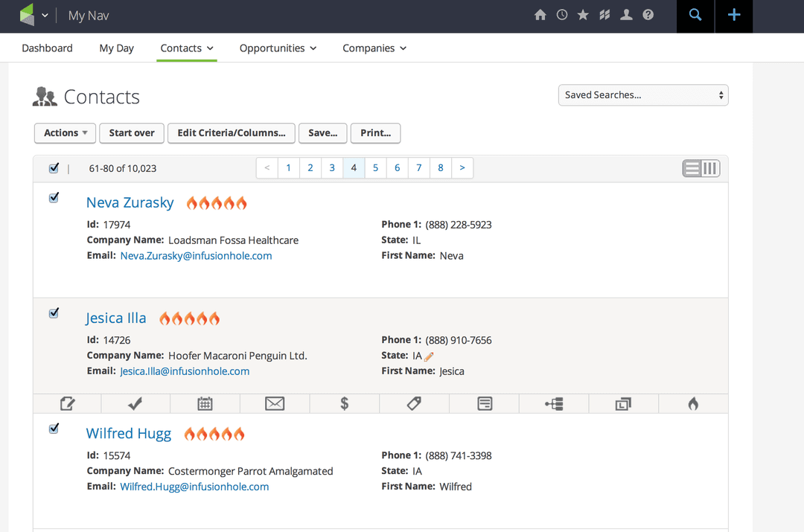Image resolution: width=804 pixels, height=532 pixels.
Task: Go to page 6 of results
Action: 398,168
